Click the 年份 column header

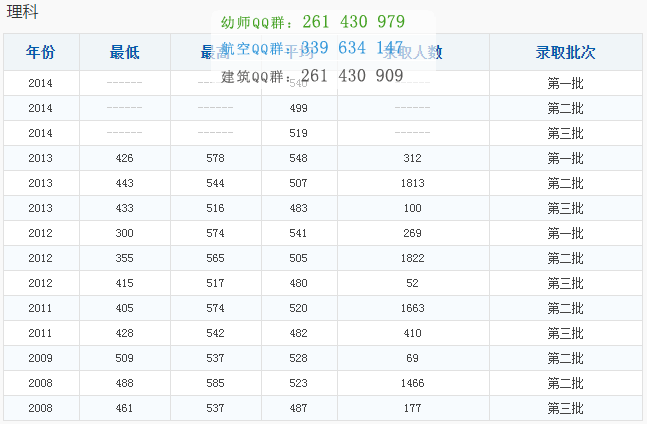[x=41, y=52]
